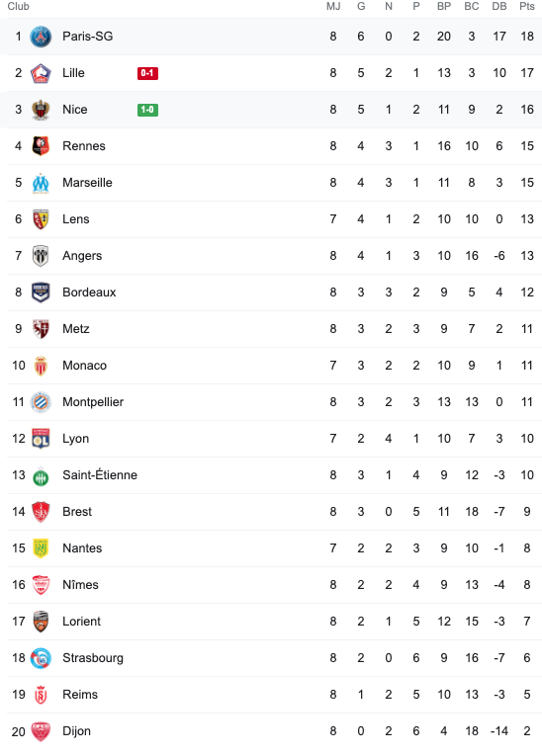Click the green 1-0 score badge
The height and width of the screenshot is (756, 542).
pos(147,110)
